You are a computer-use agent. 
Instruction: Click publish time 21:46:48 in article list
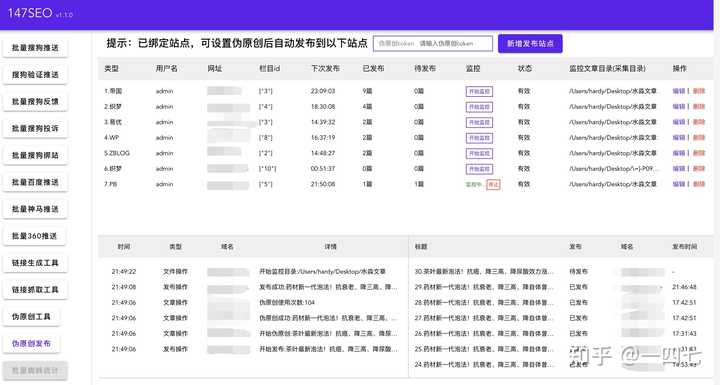pyautogui.click(x=684, y=287)
